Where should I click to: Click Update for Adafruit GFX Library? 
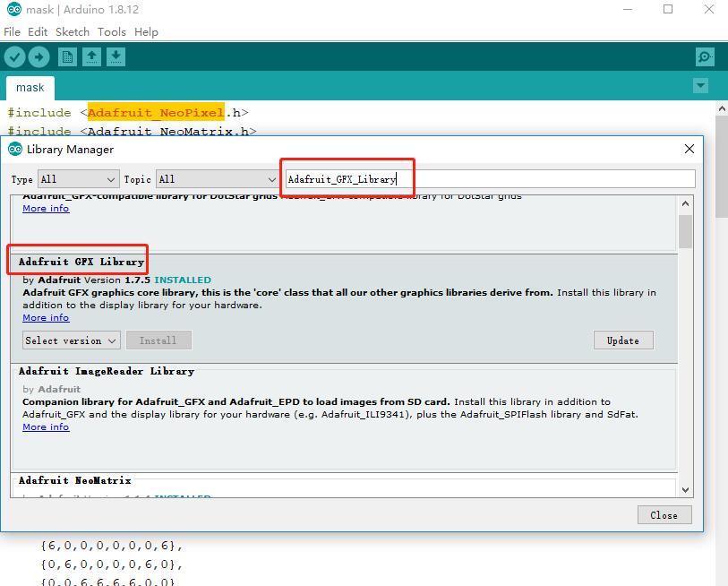pyautogui.click(x=623, y=340)
